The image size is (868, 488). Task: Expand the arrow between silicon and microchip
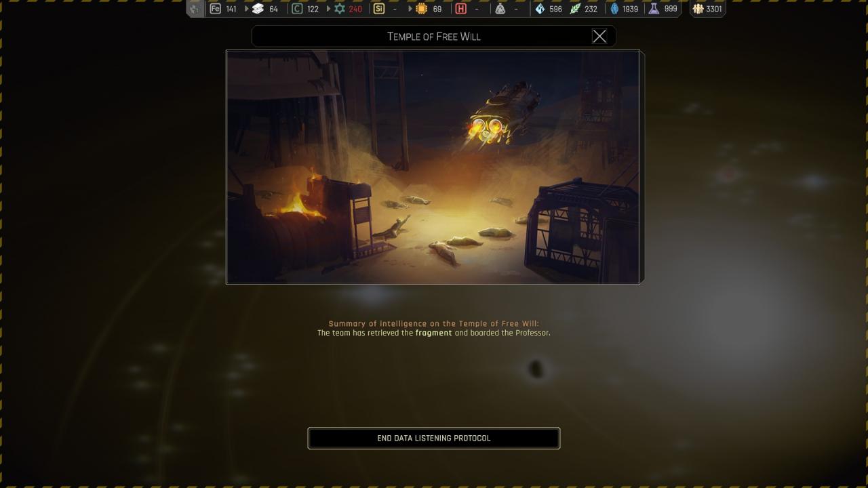point(410,9)
